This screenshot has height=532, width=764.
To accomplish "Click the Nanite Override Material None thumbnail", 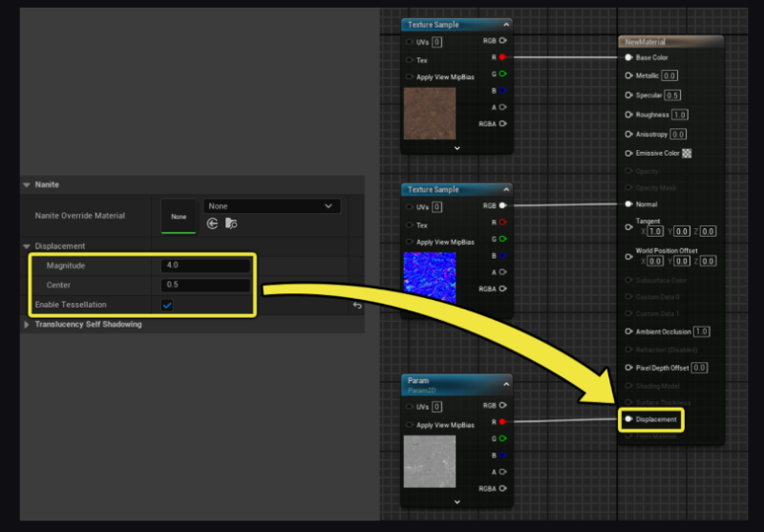I will pyautogui.click(x=179, y=217).
